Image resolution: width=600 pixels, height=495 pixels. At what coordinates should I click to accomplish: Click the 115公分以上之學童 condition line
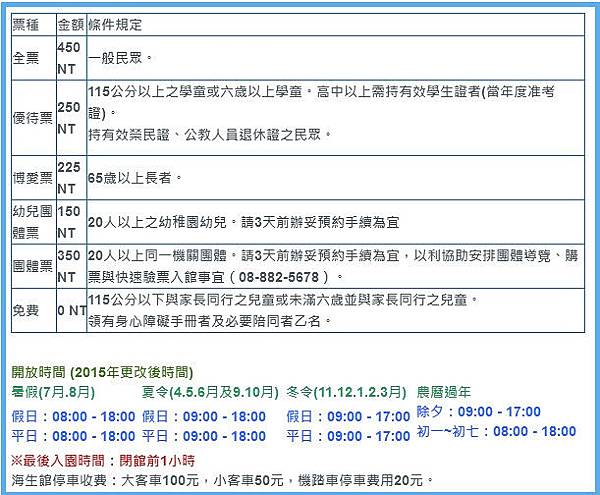(x=321, y=102)
